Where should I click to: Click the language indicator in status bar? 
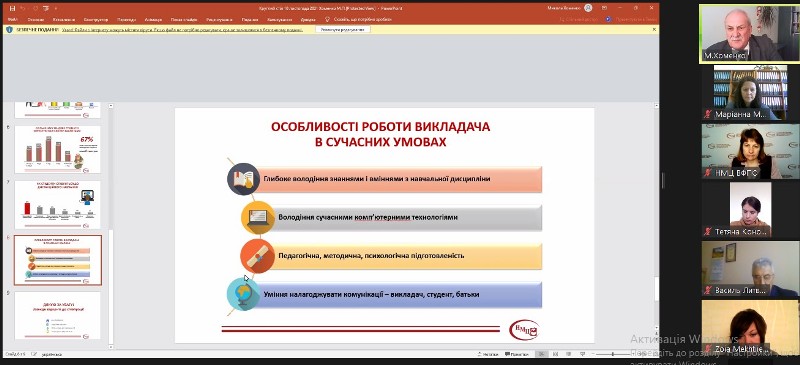click(x=52, y=354)
